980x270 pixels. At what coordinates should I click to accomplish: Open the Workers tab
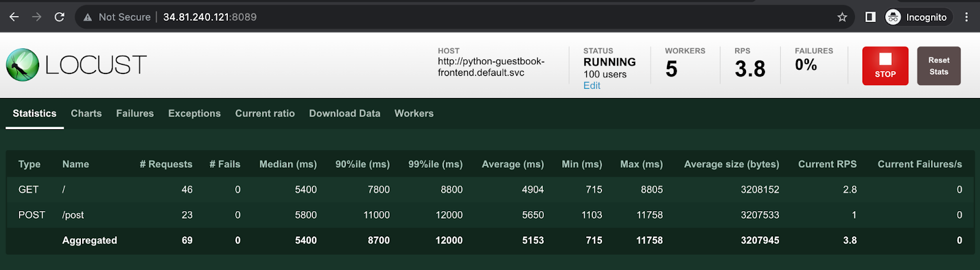413,113
